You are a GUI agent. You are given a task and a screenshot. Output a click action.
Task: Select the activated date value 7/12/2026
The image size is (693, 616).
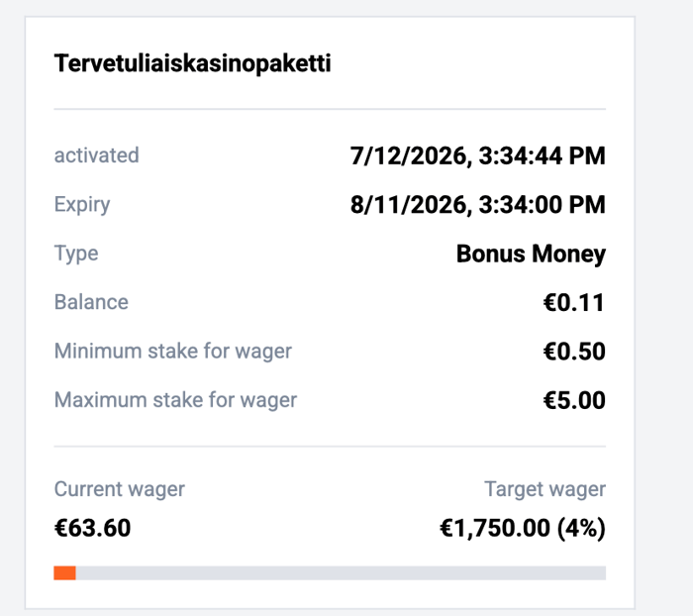point(477,156)
